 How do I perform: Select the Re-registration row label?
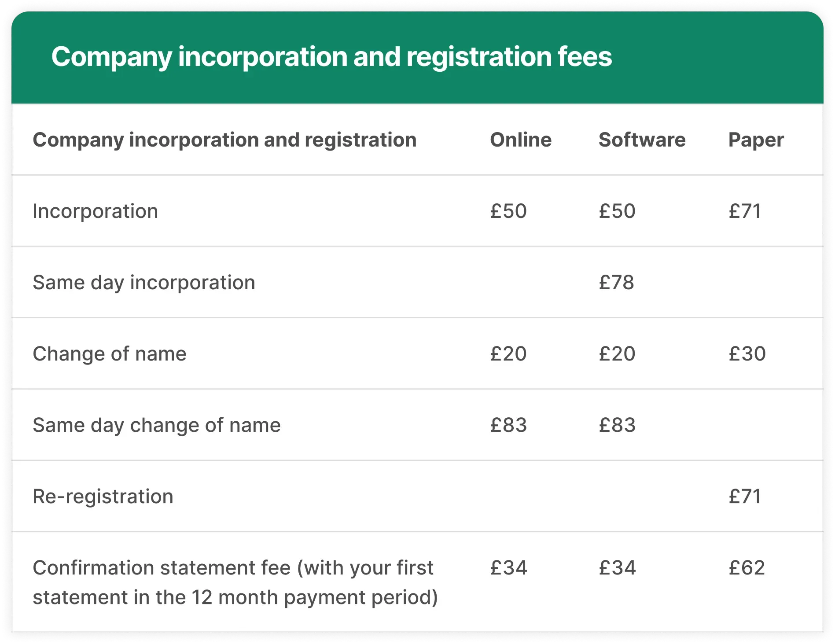(x=103, y=497)
